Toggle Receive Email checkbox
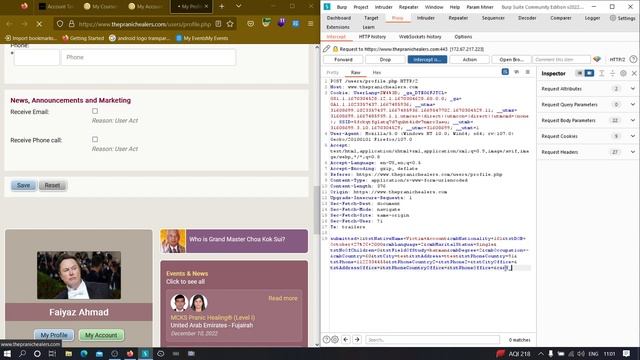The width and height of the screenshot is (640, 360). pyautogui.click(x=95, y=111)
